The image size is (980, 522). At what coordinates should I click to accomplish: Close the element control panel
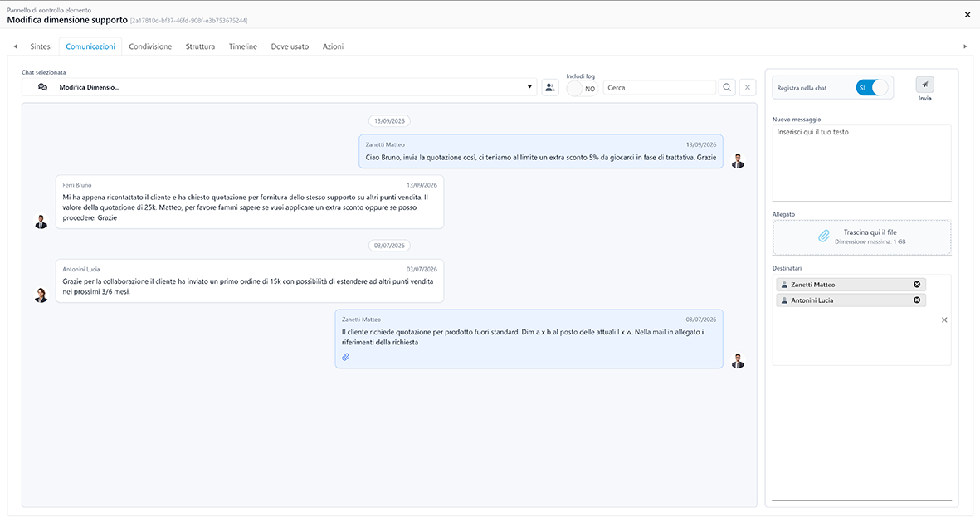coord(968,14)
